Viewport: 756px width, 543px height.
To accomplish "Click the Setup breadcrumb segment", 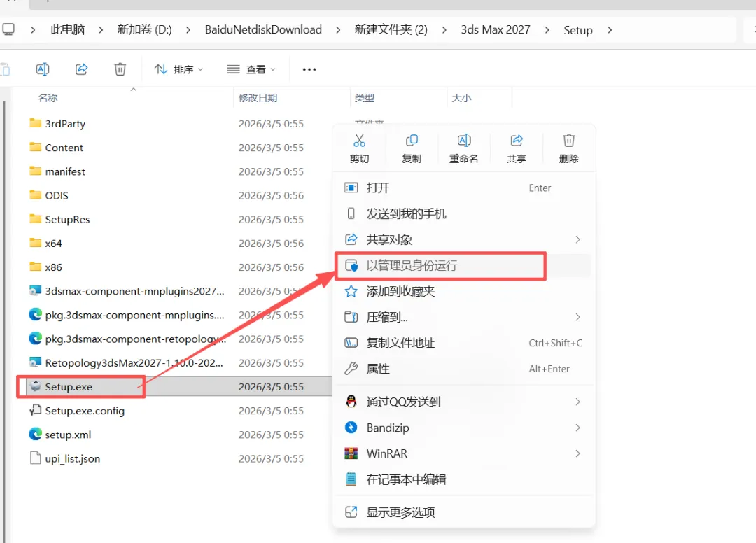I will [x=578, y=30].
